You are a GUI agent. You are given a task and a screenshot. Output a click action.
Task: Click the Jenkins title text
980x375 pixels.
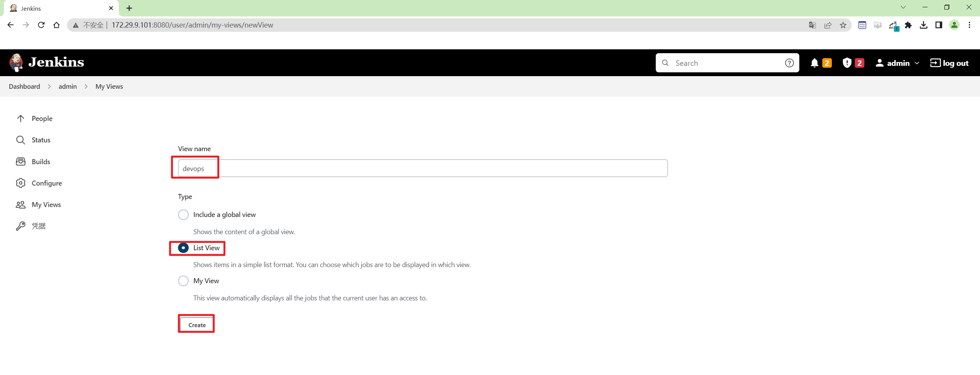(x=56, y=62)
